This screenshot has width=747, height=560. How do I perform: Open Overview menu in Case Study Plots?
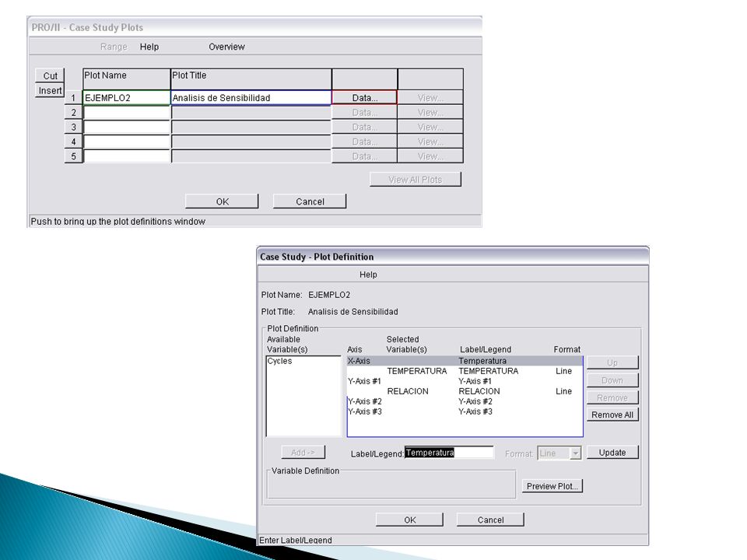[x=226, y=47]
